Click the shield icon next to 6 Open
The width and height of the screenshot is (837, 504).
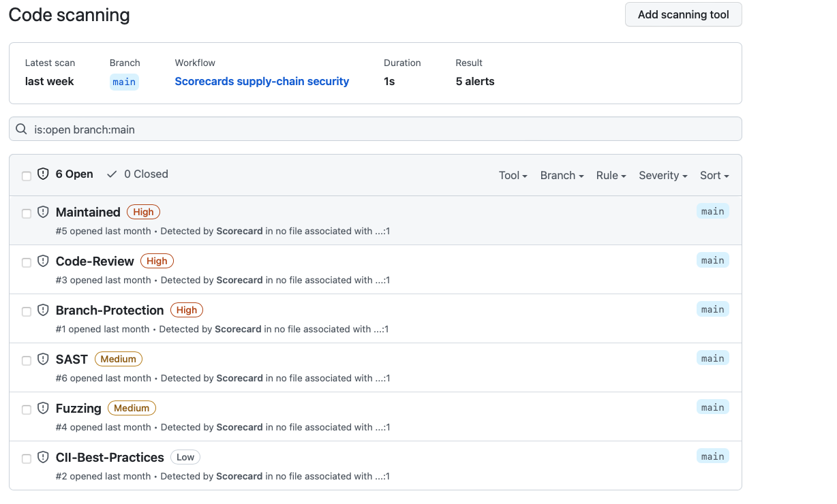click(x=43, y=174)
